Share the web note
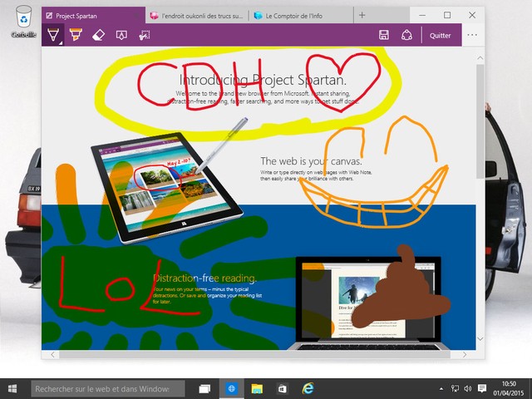The width and height of the screenshot is (532, 399). click(407, 35)
